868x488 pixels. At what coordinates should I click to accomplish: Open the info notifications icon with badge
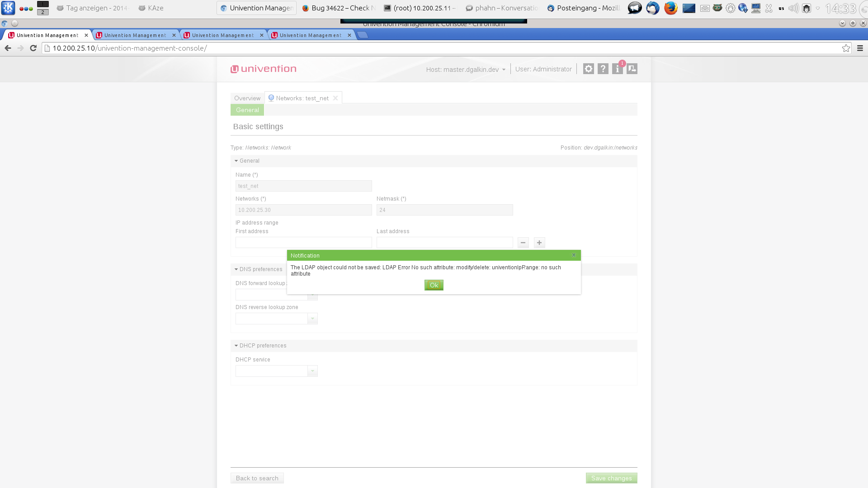coord(617,69)
